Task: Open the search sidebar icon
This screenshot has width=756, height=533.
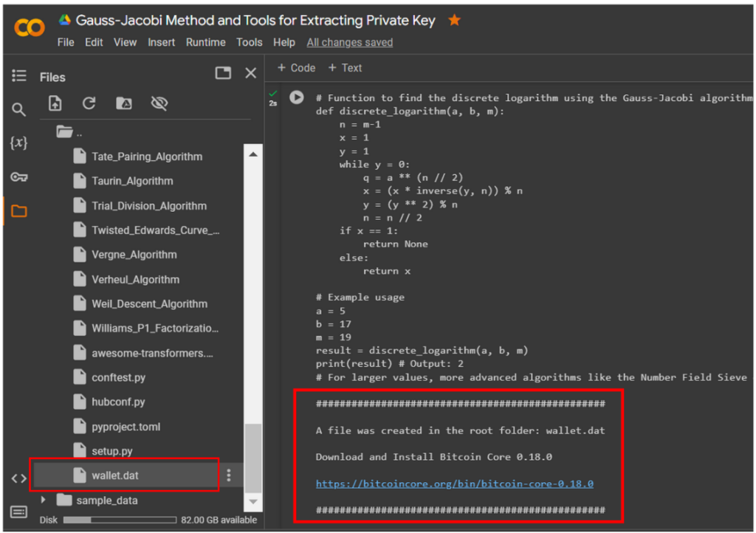Action: tap(18, 109)
